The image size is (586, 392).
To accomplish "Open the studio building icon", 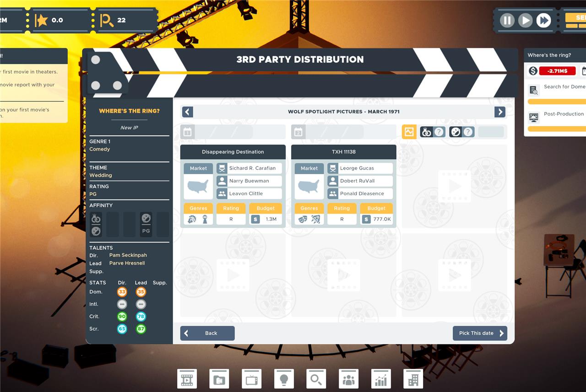I will [x=413, y=379].
